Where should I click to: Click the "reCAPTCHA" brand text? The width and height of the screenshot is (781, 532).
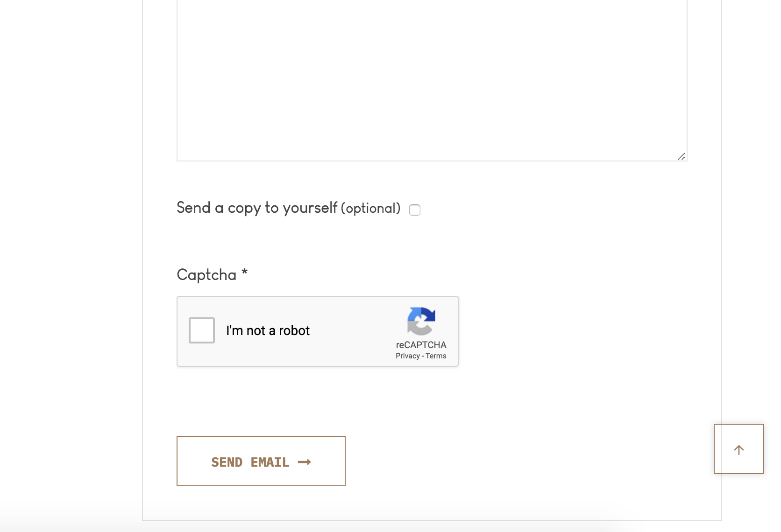pyautogui.click(x=421, y=345)
